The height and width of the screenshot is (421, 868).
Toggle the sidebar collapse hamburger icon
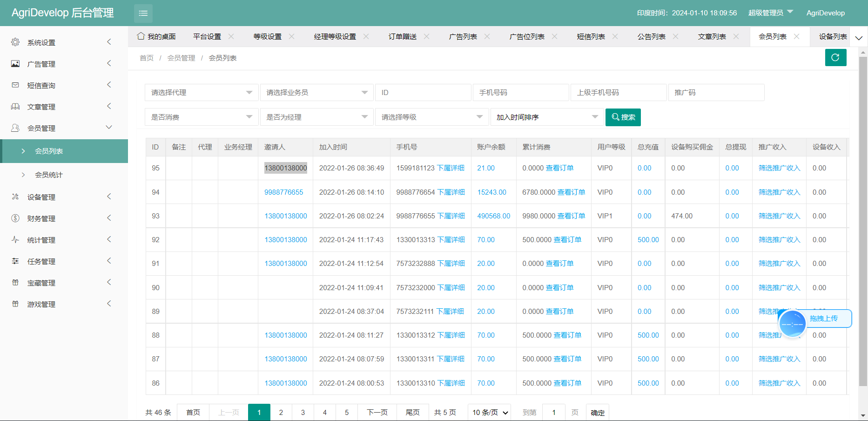tap(143, 13)
